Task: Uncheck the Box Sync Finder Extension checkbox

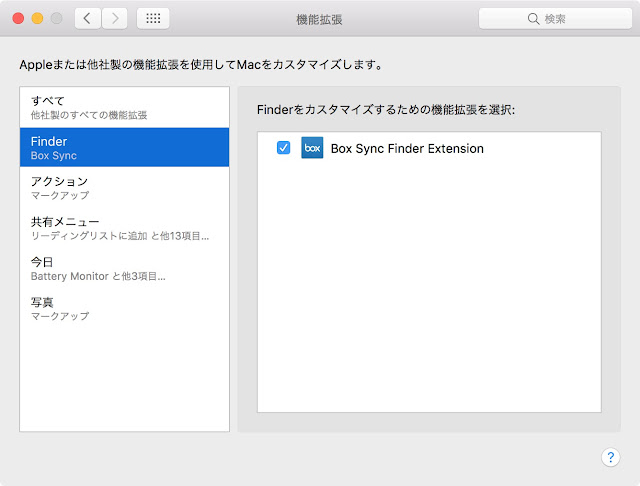Action: click(283, 148)
